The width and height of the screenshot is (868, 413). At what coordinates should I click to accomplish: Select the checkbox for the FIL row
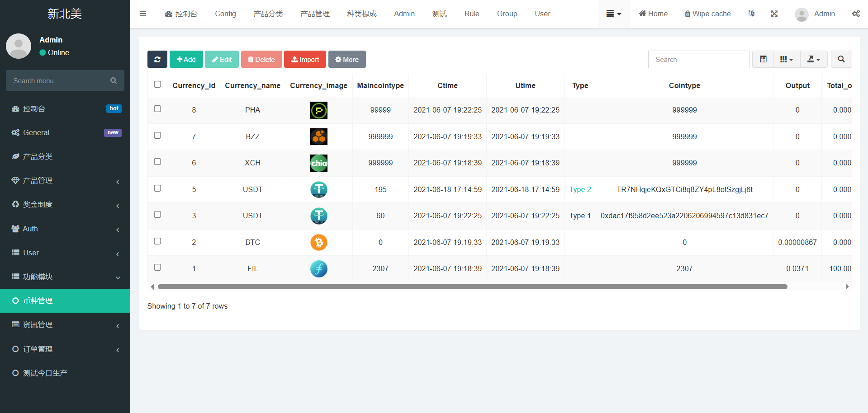coord(157,268)
